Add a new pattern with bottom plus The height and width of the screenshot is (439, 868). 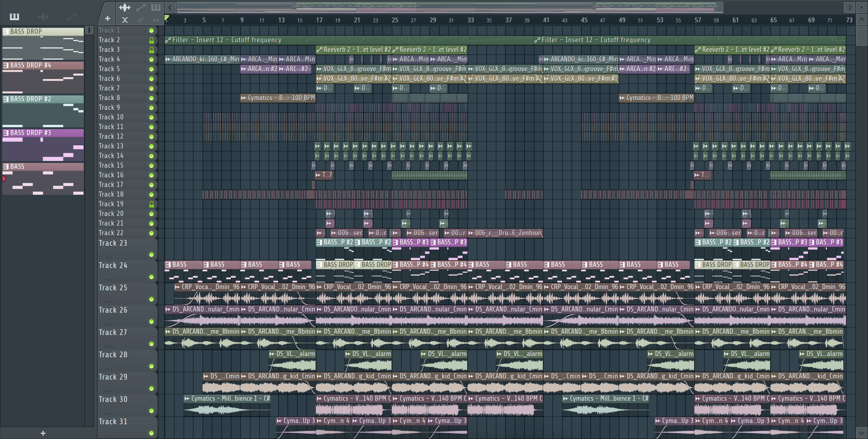click(x=43, y=433)
